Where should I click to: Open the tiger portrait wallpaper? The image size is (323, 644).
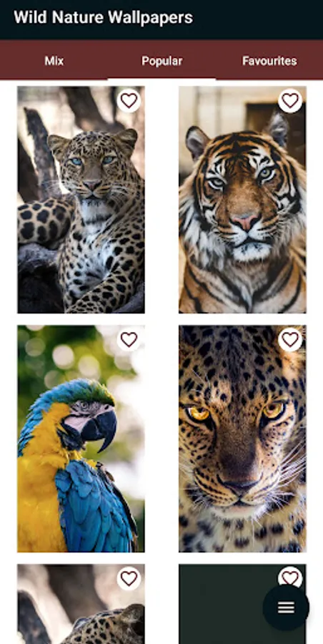242,200
